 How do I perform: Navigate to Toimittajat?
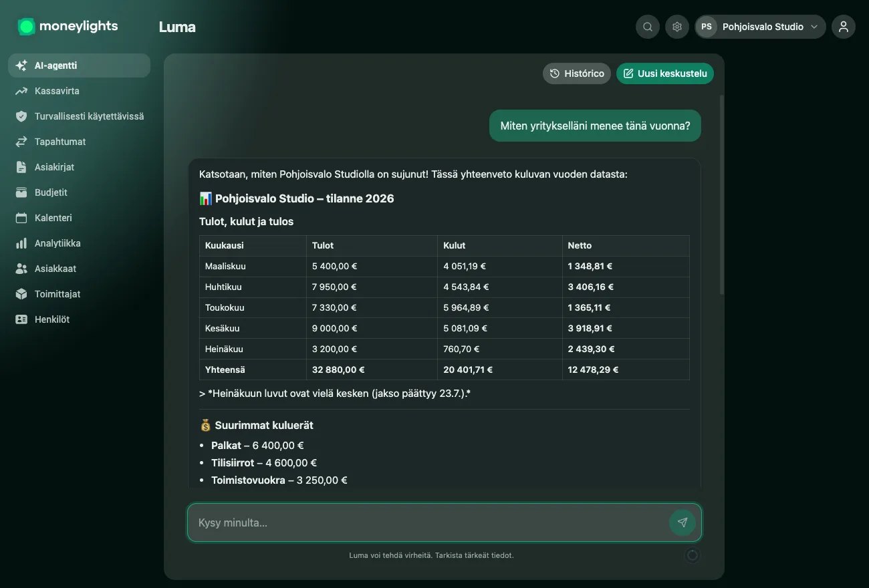click(79, 294)
